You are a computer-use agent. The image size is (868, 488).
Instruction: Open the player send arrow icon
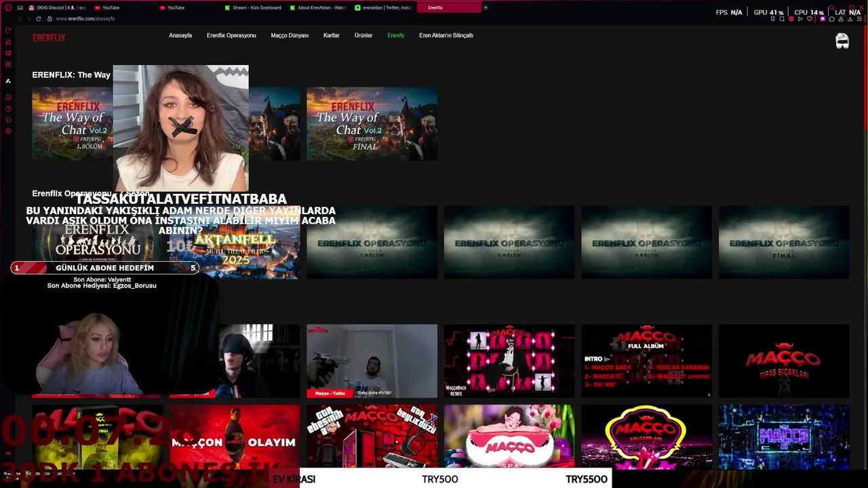point(800,19)
